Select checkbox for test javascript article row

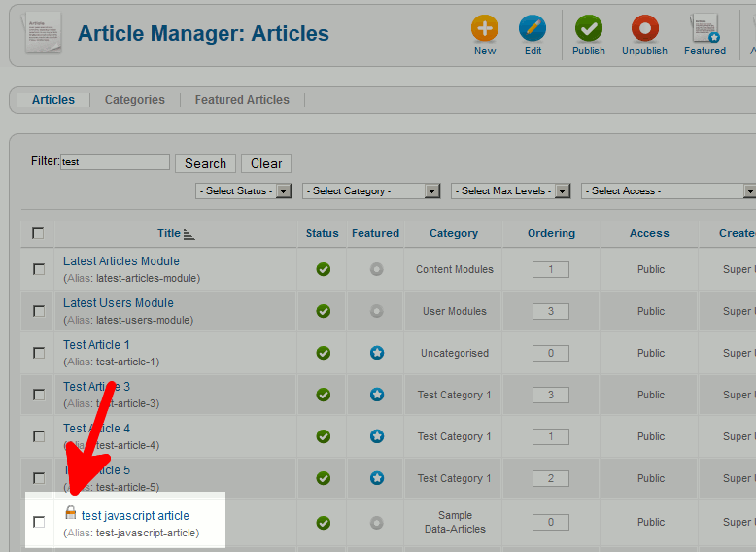point(39,522)
